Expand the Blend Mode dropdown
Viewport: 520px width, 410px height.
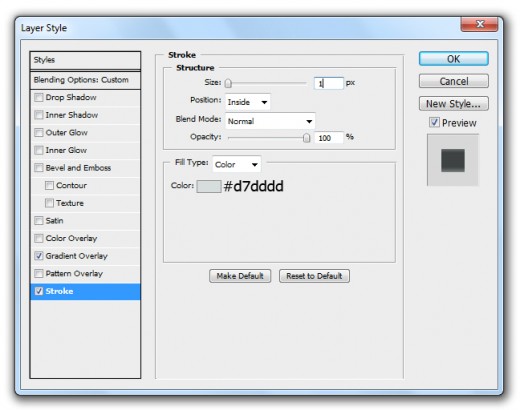(x=270, y=121)
